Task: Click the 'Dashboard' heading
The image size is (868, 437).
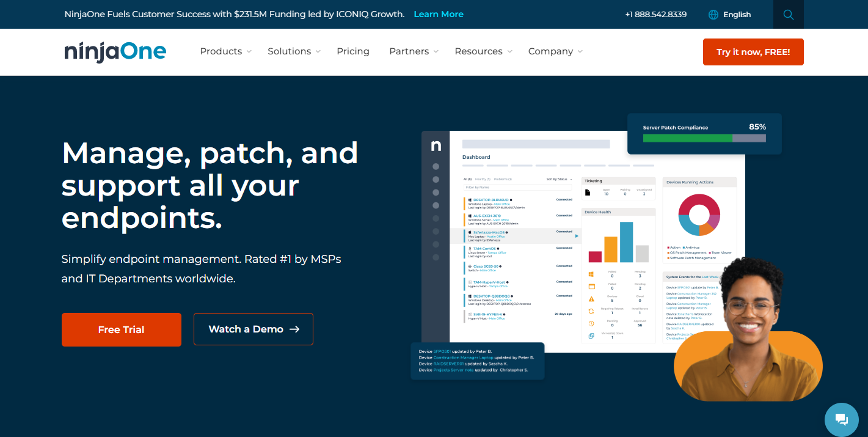Action: coord(476,157)
